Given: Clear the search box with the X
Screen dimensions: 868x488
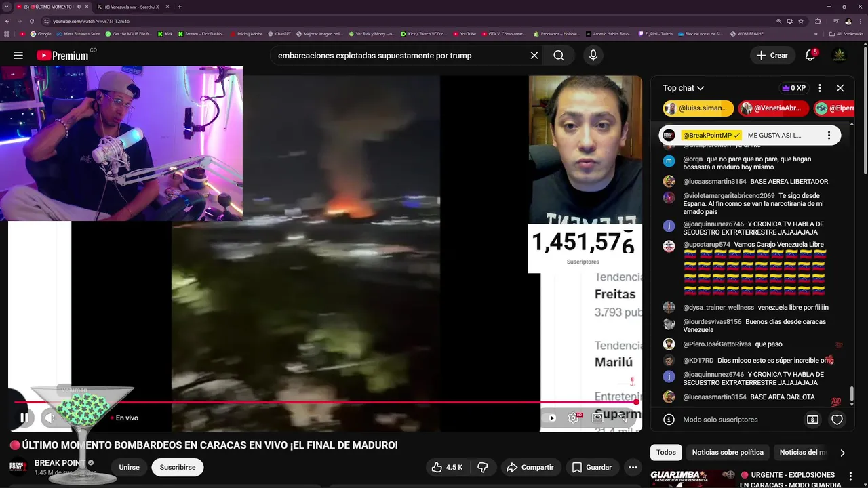Looking at the screenshot, I should click(x=534, y=56).
